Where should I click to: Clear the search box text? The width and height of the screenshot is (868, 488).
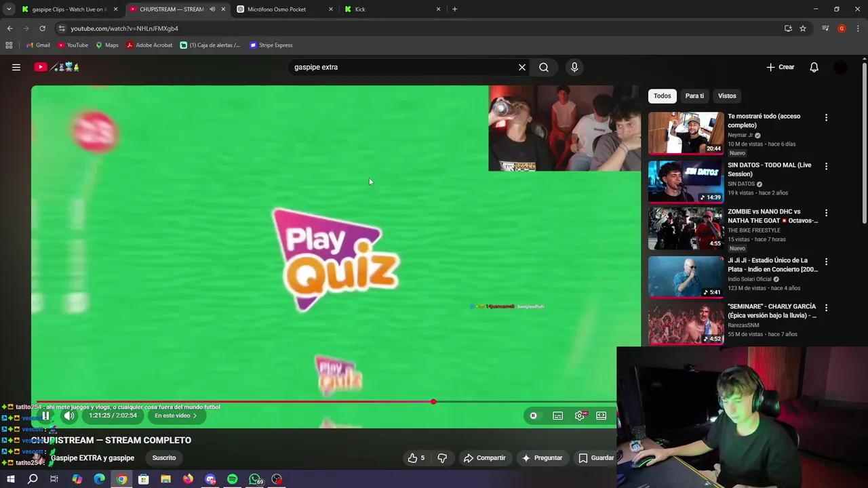point(522,67)
